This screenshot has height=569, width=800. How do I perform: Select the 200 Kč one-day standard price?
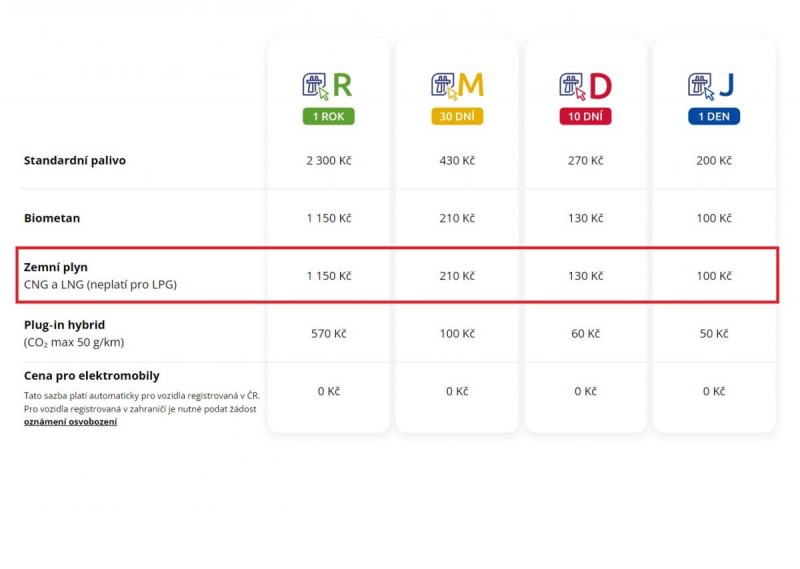point(714,161)
